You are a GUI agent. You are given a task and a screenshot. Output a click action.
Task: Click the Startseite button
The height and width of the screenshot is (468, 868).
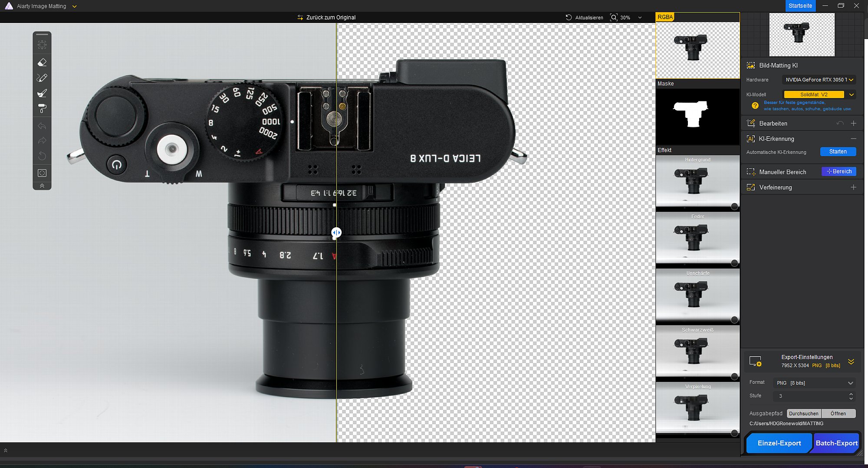pyautogui.click(x=800, y=6)
